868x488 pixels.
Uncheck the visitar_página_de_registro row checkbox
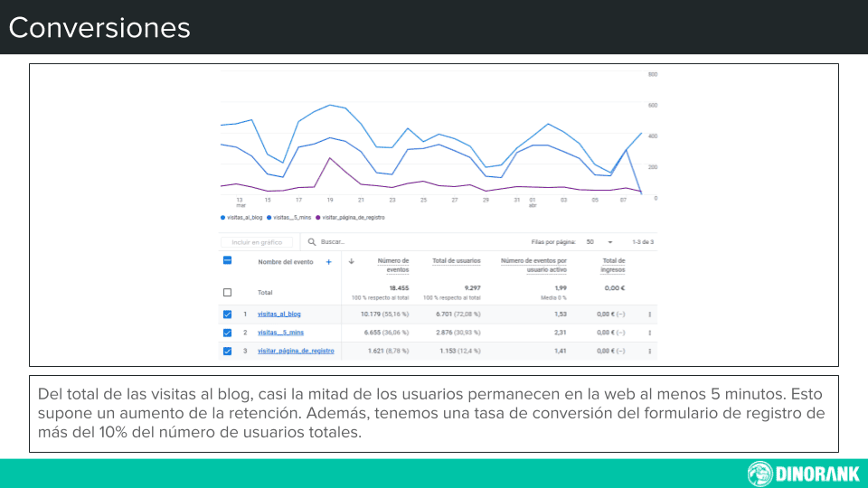[x=227, y=351]
